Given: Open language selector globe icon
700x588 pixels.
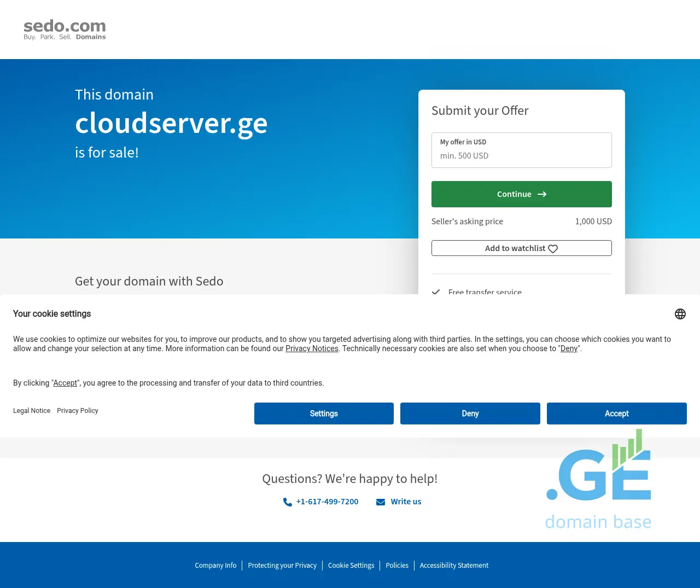Looking at the screenshot, I should click(680, 314).
